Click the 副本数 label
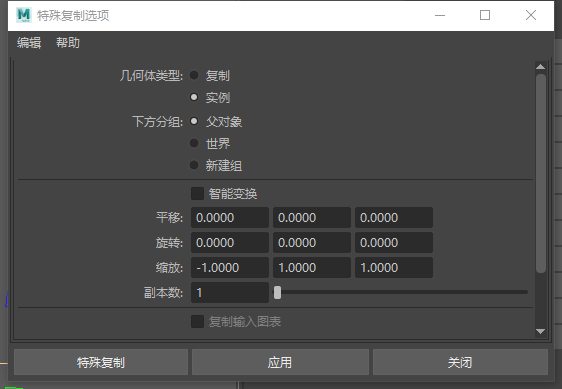Screen dimensions: 562x389 (x=163, y=293)
